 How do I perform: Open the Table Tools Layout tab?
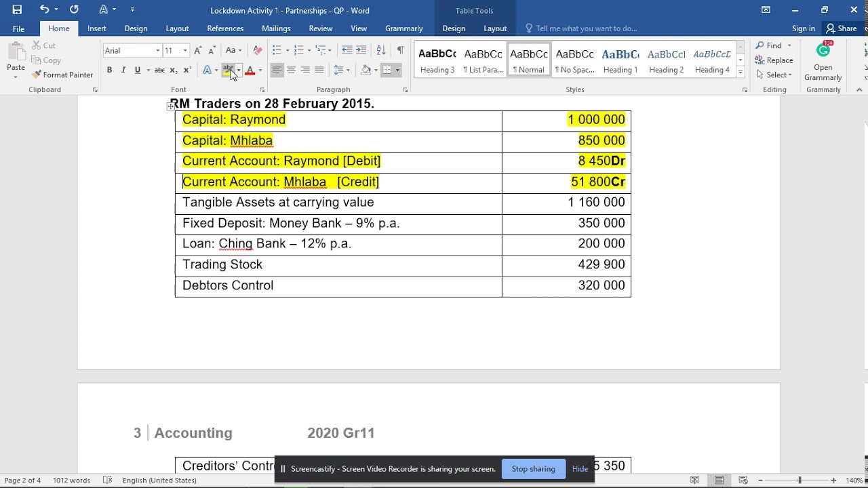[495, 28]
